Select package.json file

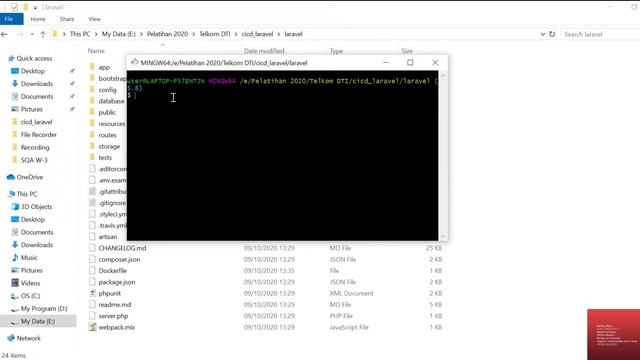(117, 282)
